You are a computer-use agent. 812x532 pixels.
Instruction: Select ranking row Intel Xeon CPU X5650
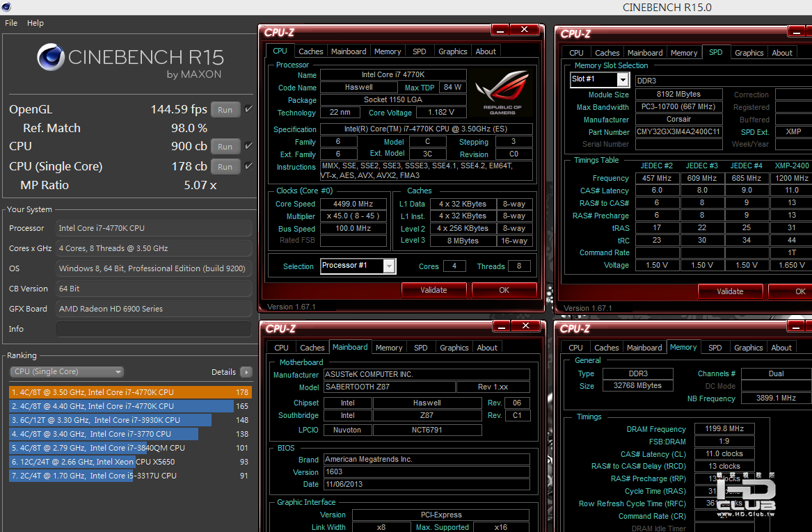[x=129, y=462]
